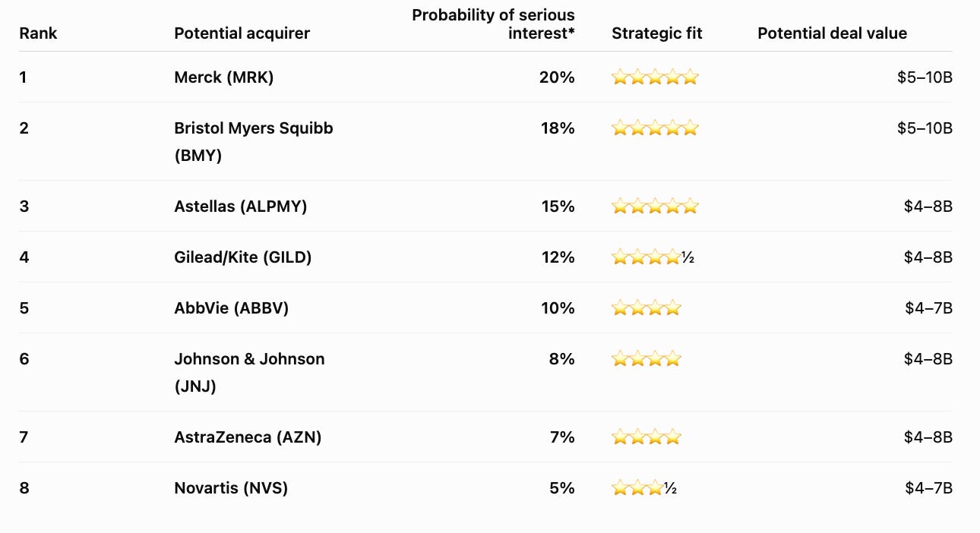Click the Potential deal value header
The height and width of the screenshot is (533, 980).
tap(833, 33)
